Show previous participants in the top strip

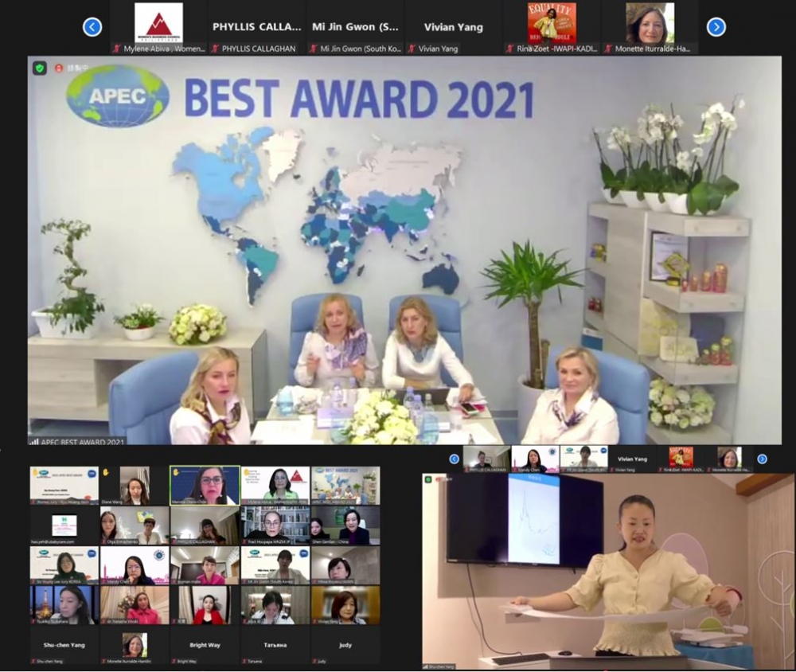click(x=92, y=27)
